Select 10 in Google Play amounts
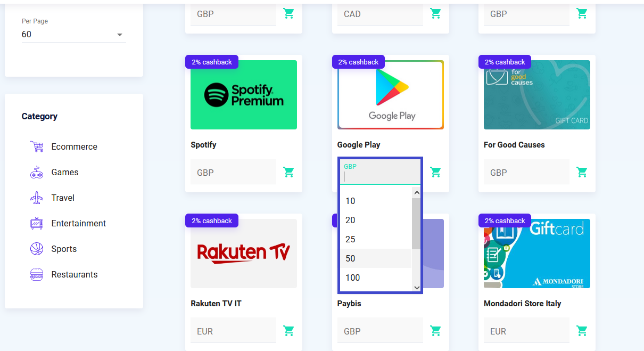This screenshot has height=351, width=644. click(376, 201)
